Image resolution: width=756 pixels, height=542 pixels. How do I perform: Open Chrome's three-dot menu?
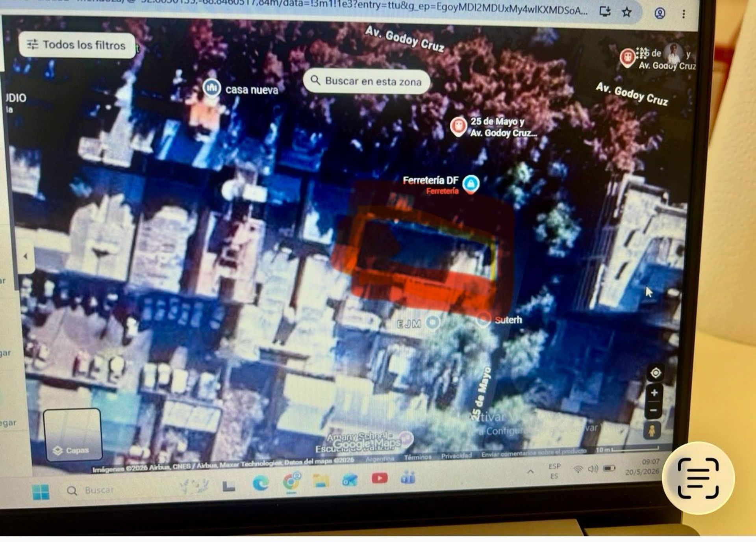pos(684,14)
